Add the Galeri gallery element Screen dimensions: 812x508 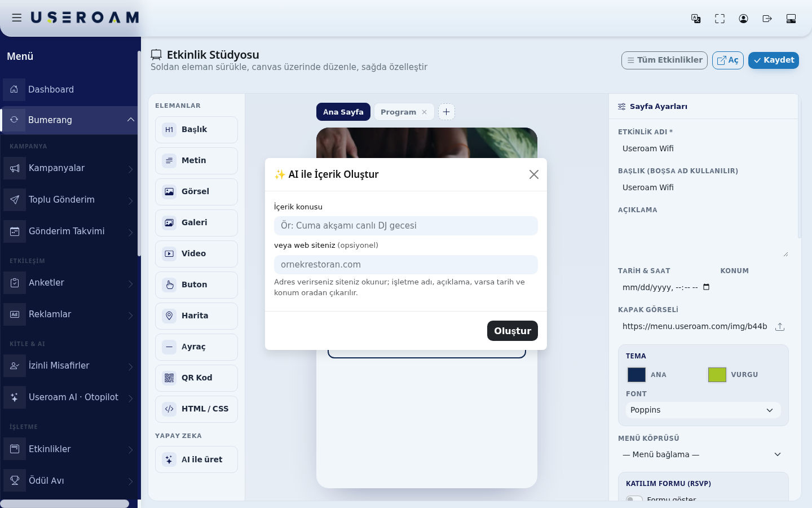tap(196, 223)
